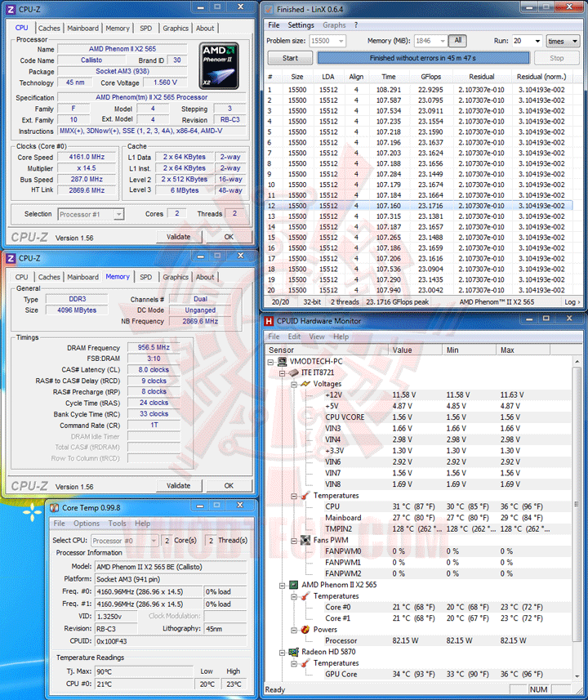The width and height of the screenshot is (588, 700).
Task: Click the Model field in Core Temp
Action: click(x=171, y=567)
